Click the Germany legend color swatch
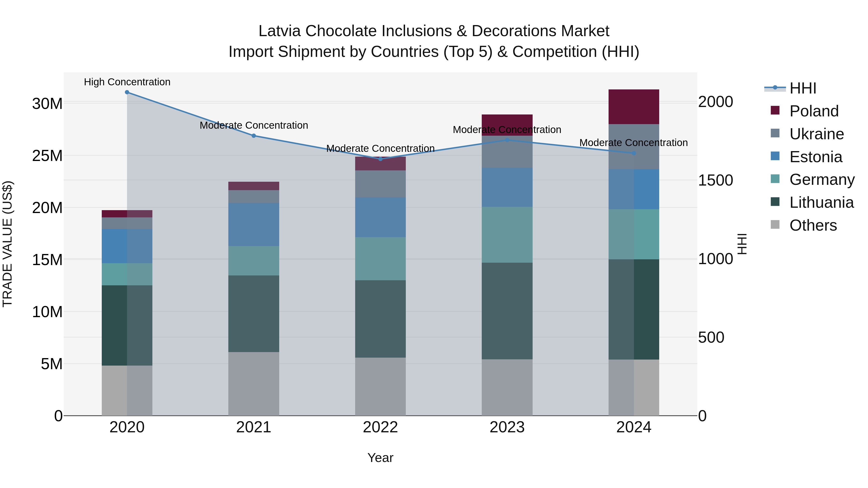The width and height of the screenshot is (868, 488). click(775, 179)
